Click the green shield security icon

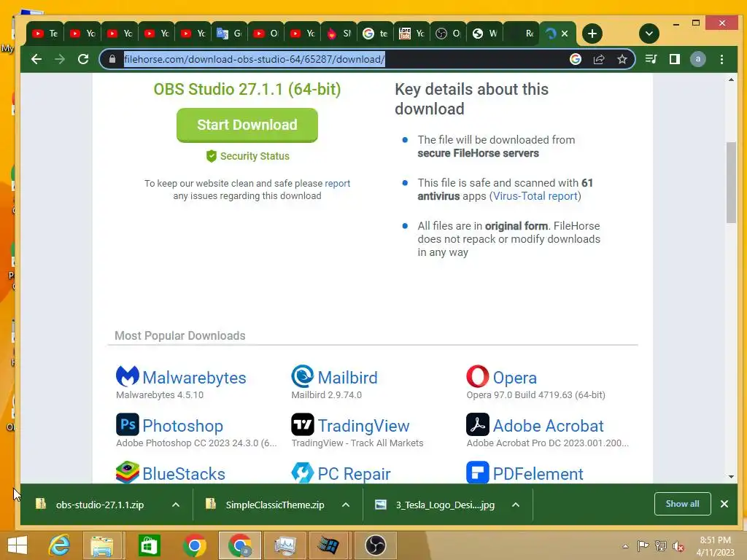(x=212, y=156)
